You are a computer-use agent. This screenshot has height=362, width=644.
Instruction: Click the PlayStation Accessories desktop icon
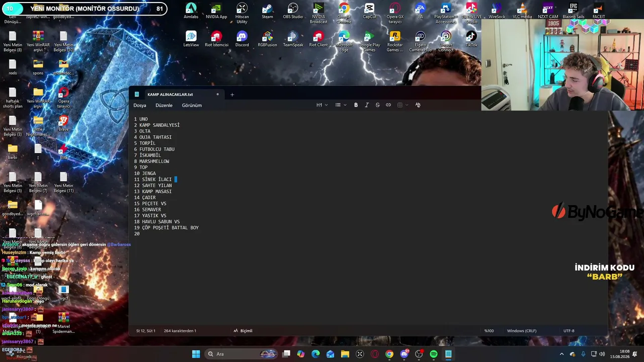coord(446,13)
